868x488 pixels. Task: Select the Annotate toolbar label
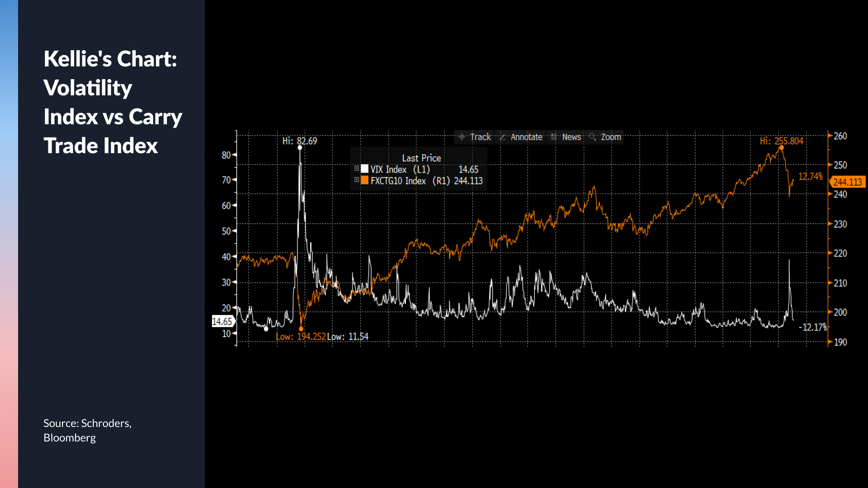[x=526, y=137]
